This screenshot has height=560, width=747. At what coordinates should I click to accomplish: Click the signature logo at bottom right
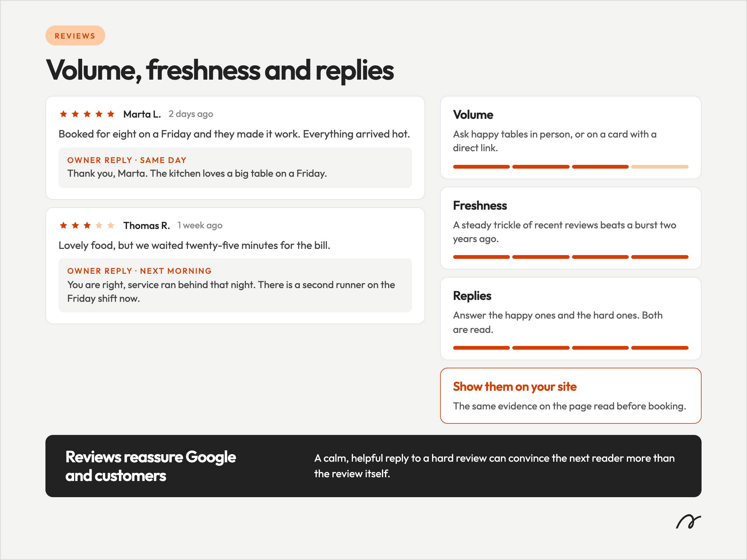tap(688, 522)
